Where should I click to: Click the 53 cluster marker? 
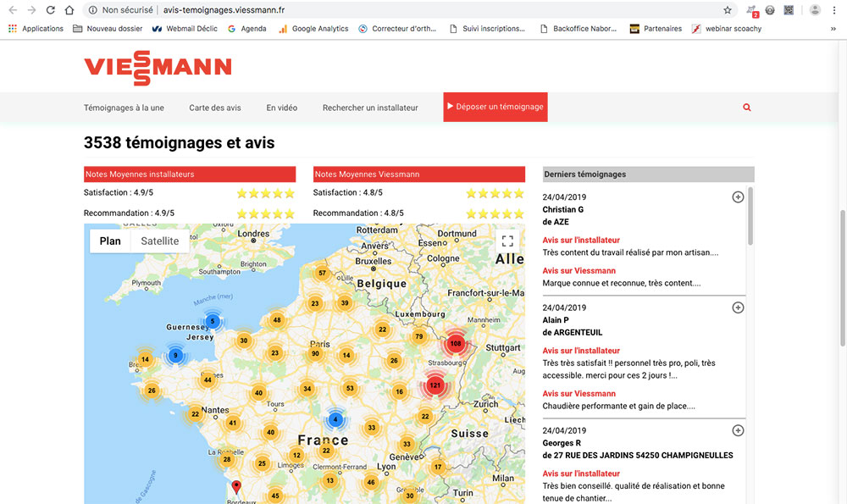pyautogui.click(x=350, y=388)
